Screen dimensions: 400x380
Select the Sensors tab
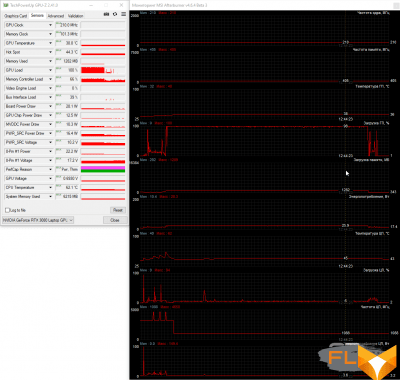coord(37,16)
